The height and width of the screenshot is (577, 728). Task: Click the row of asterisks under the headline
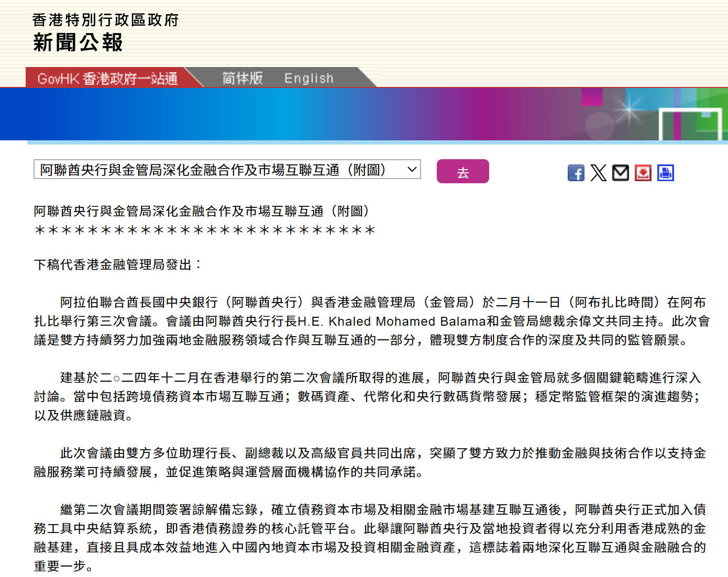[x=205, y=230]
